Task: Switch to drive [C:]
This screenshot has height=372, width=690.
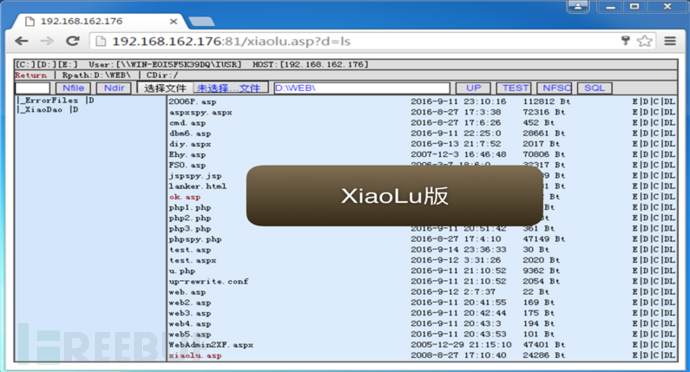Action: click(x=25, y=65)
